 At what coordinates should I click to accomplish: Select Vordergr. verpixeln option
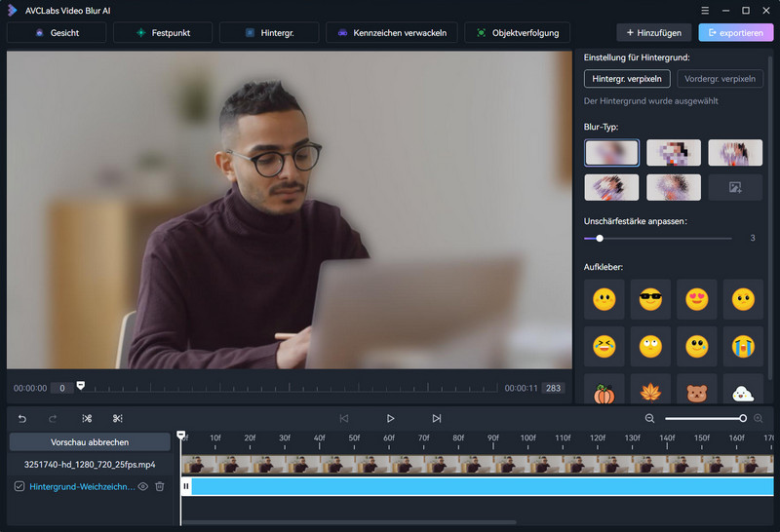coord(720,79)
